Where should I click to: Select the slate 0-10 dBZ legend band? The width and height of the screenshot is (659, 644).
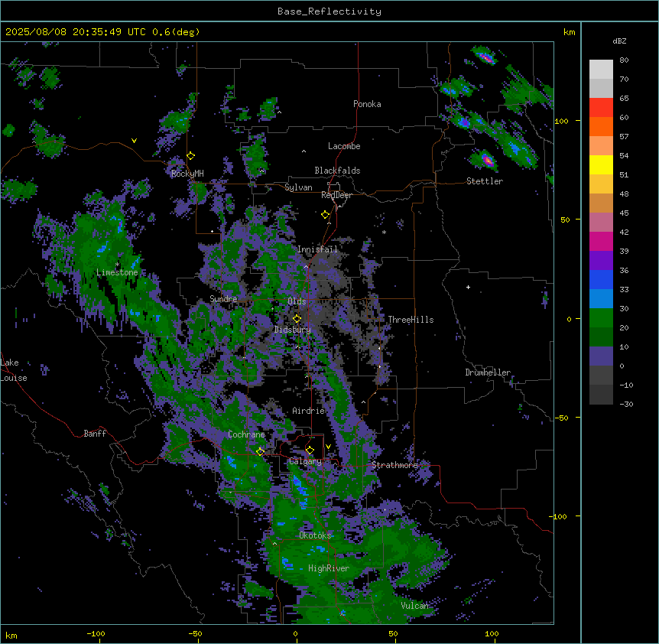click(x=601, y=356)
